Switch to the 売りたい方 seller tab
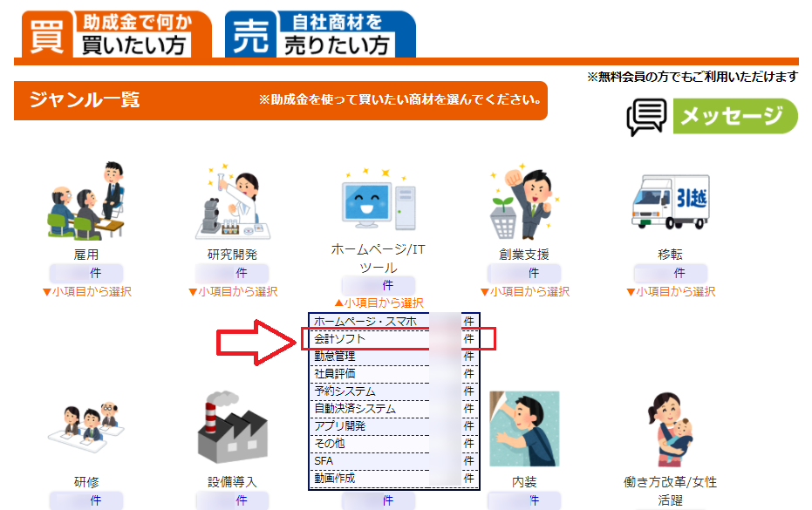Image resolution: width=812 pixels, height=510 pixels. tap(320, 33)
